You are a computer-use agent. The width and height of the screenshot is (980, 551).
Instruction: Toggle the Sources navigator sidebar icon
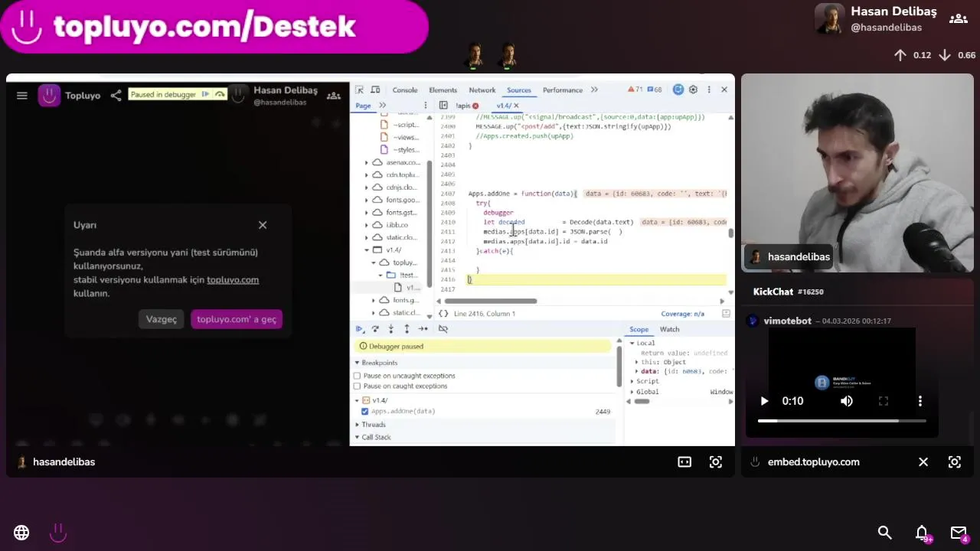coord(443,106)
